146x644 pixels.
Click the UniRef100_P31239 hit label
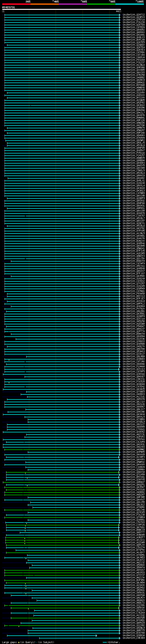tap(133, 22)
